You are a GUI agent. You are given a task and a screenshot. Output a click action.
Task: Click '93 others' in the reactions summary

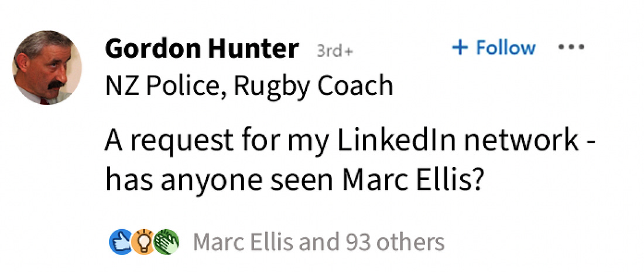395,241
